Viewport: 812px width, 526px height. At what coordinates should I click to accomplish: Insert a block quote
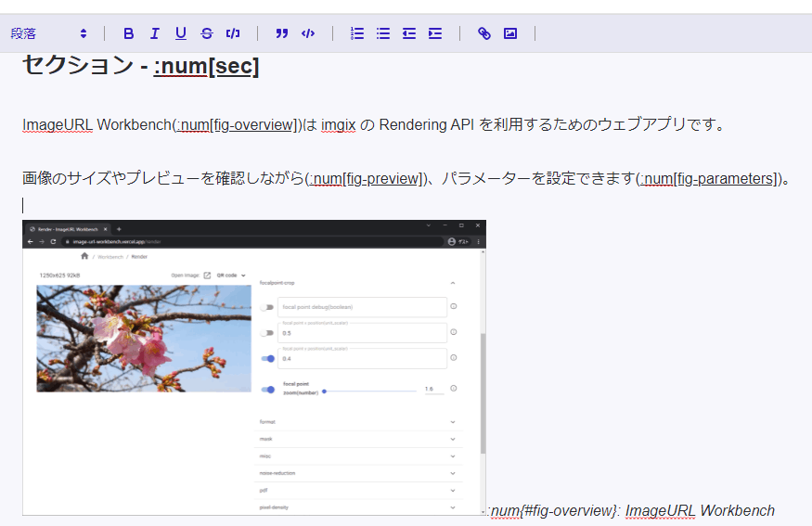point(282,33)
